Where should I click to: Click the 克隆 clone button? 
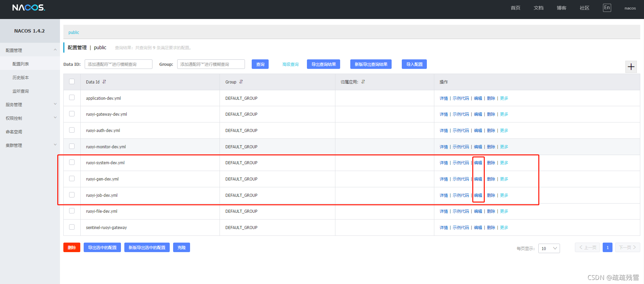pos(182,247)
